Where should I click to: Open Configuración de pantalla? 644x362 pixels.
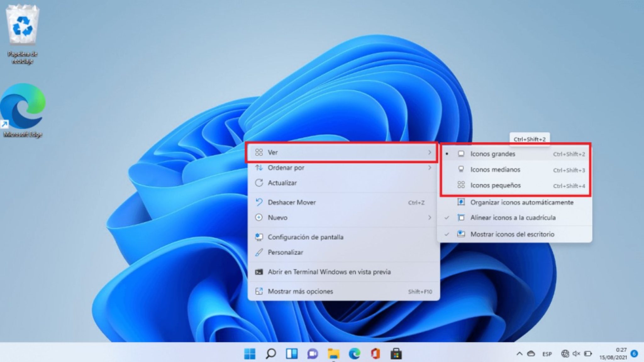[x=343, y=237]
